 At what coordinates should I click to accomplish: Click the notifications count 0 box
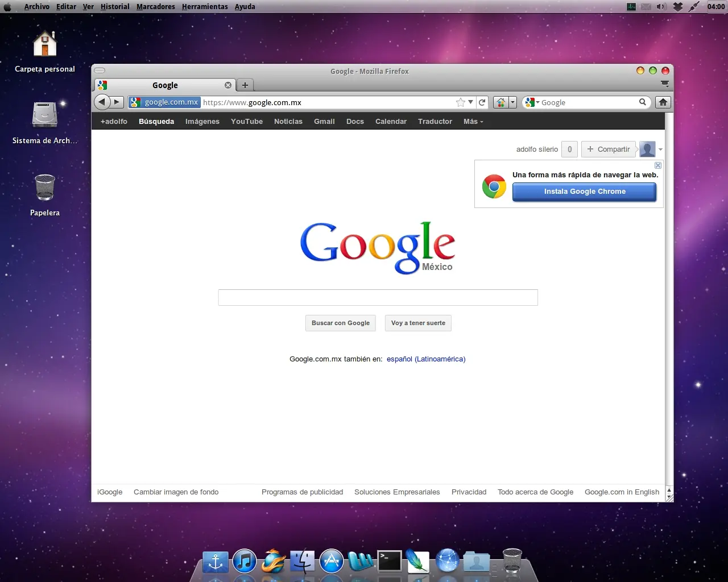(570, 149)
